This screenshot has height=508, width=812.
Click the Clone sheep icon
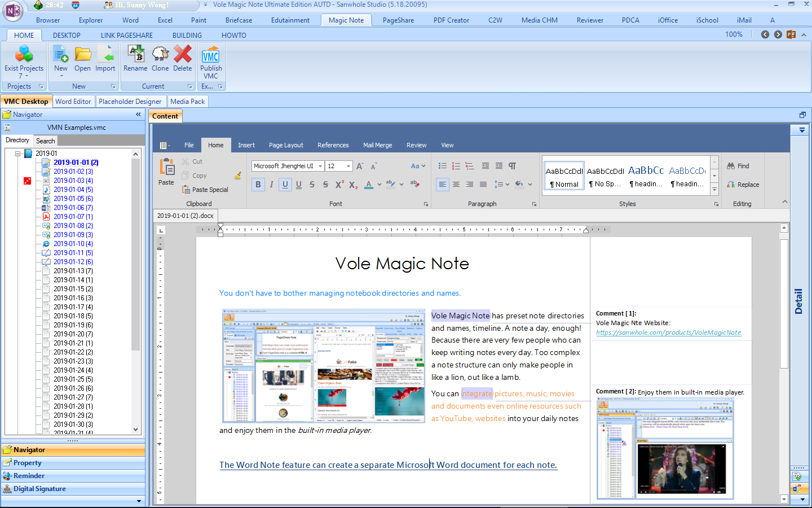click(160, 55)
